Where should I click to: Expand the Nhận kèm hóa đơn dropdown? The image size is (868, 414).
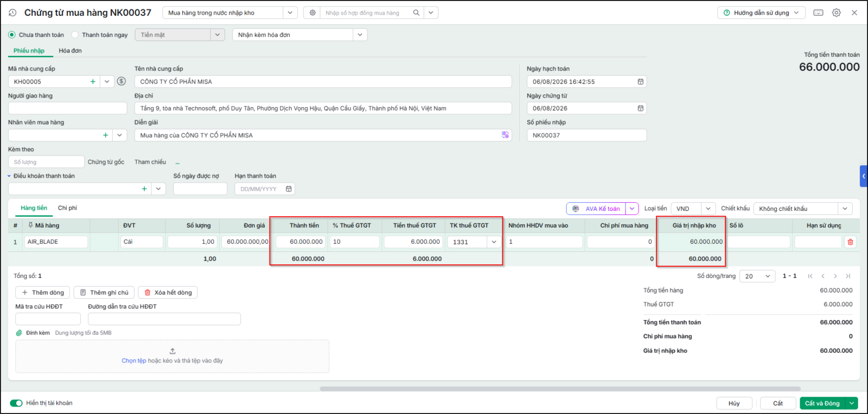pyautogui.click(x=360, y=35)
